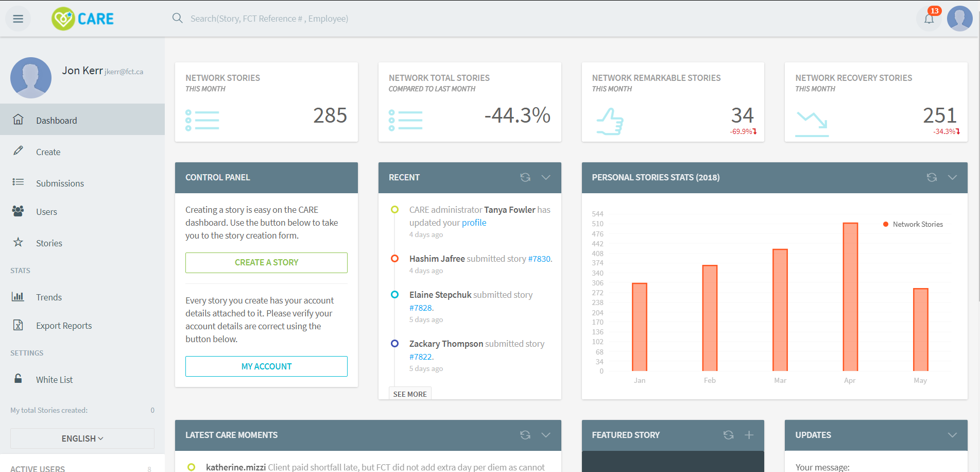Click the CREATE A STORY button
The height and width of the screenshot is (472, 980).
(266, 262)
